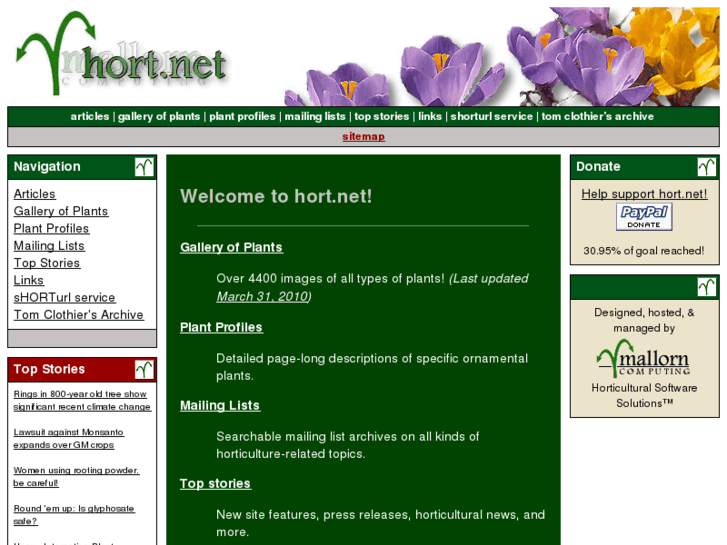727x545 pixels.
Task: Click the crocus flower banner image
Action: click(502, 57)
